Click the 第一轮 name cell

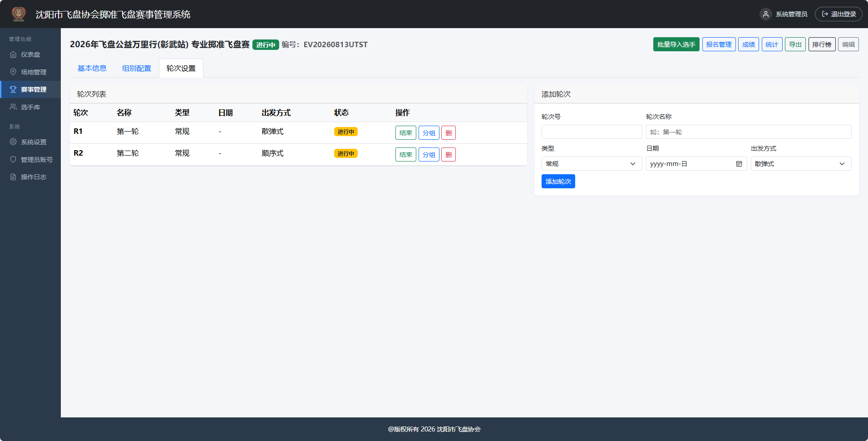(x=128, y=131)
